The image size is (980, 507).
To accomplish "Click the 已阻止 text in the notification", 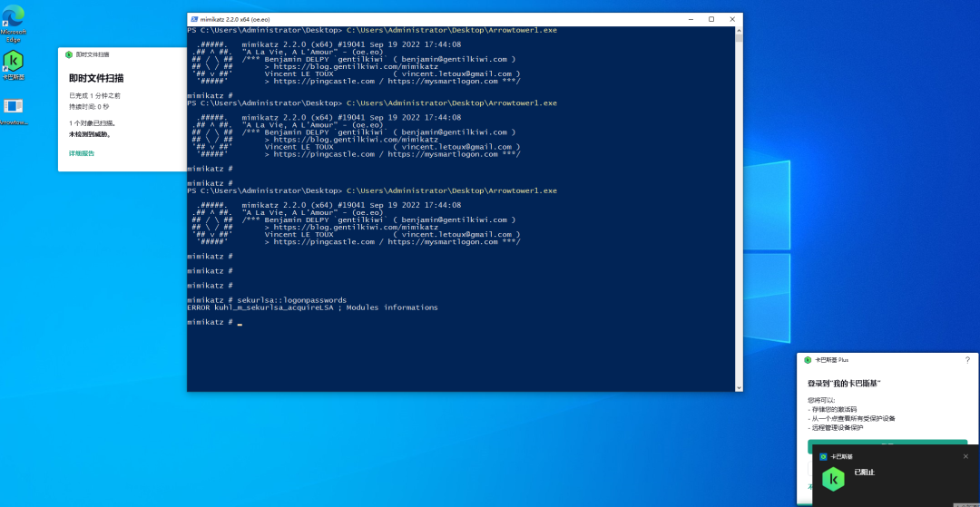I will tap(865, 473).
